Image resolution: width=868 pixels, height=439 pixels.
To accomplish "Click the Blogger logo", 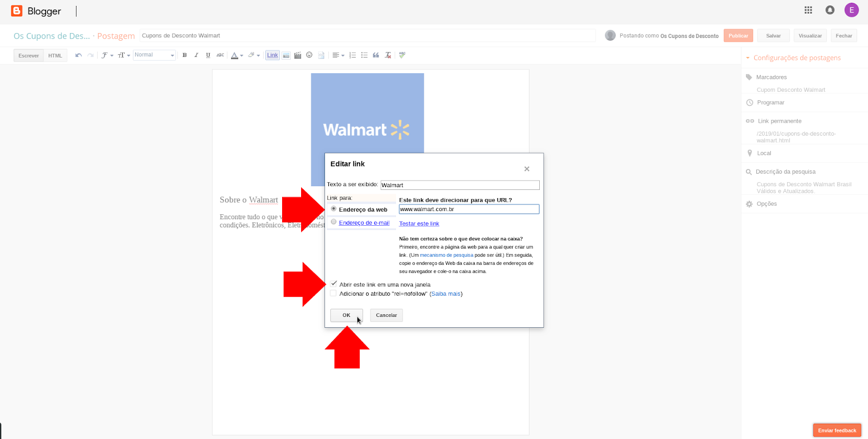I will point(36,11).
